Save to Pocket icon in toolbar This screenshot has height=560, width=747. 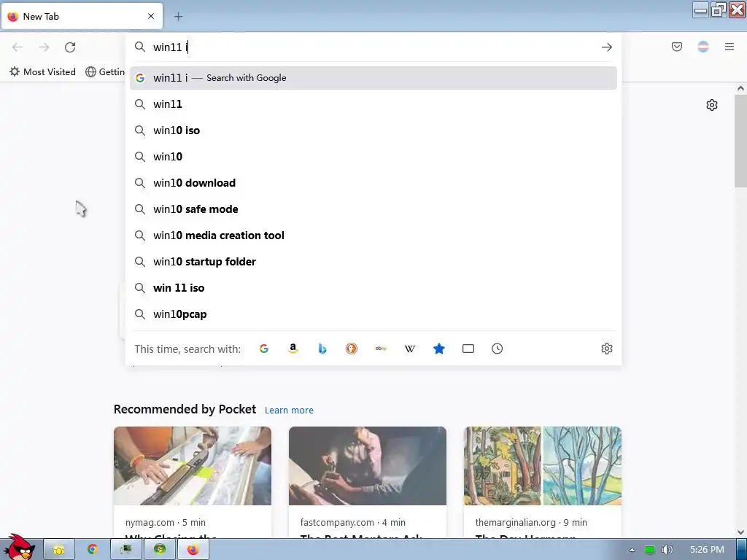coord(676,47)
